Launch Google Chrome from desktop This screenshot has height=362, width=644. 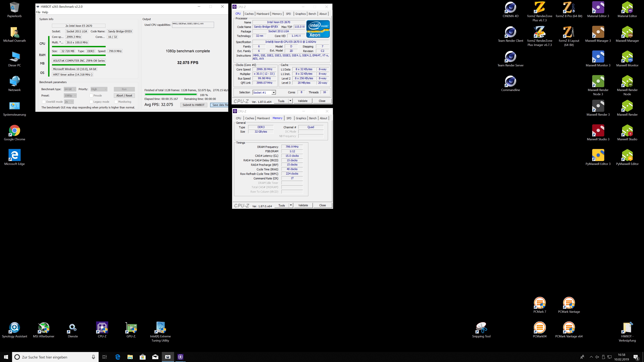click(14, 133)
